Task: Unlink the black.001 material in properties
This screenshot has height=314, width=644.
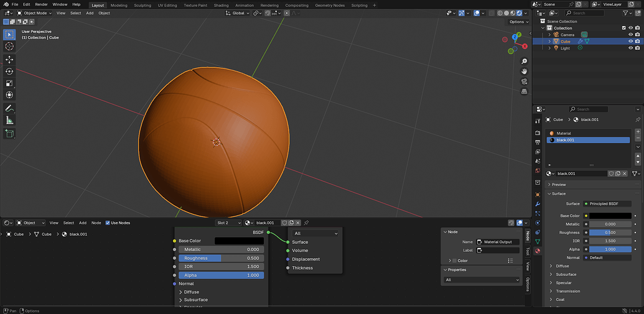Action: tap(625, 173)
